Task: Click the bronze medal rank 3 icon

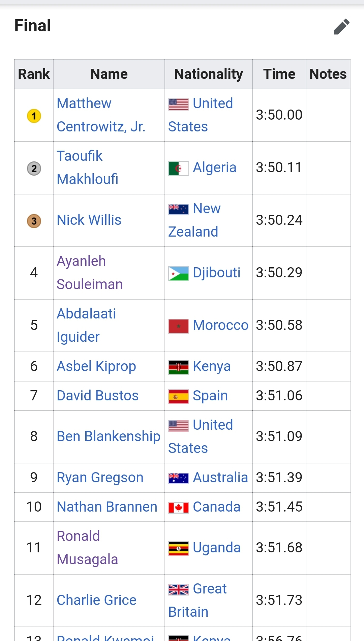Action: [34, 221]
